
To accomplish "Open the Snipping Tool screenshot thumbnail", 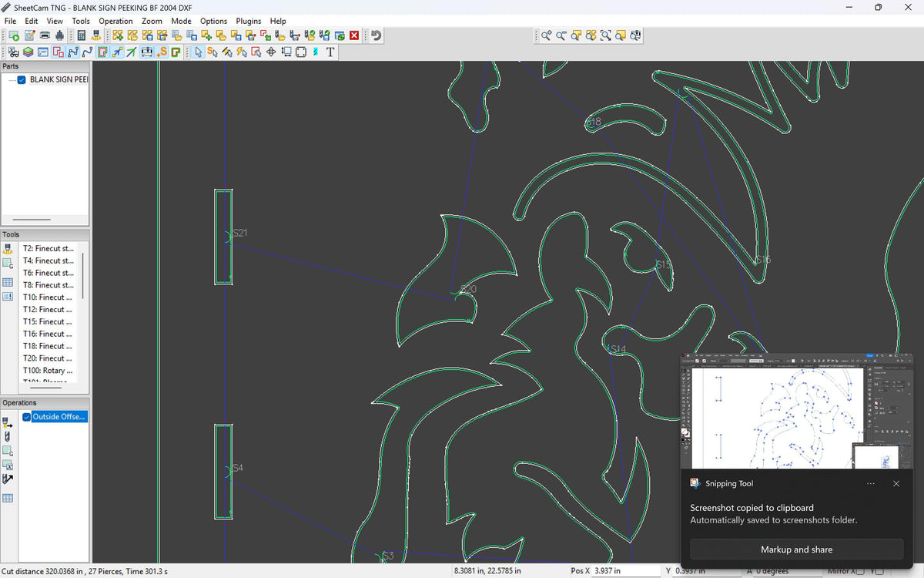I will tap(797, 411).
